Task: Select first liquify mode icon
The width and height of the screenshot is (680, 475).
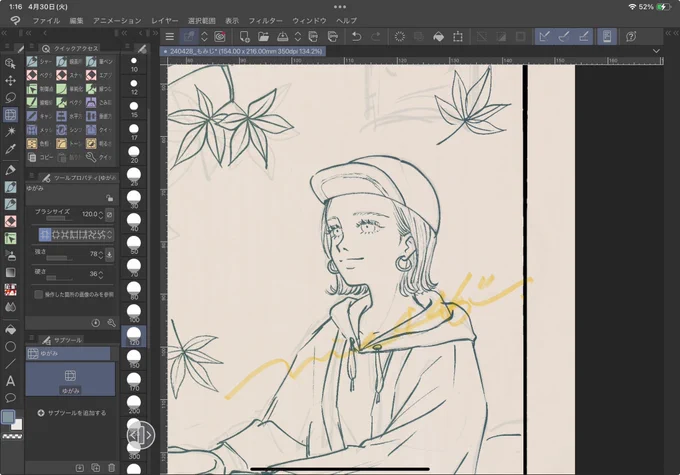Action: 45,235
